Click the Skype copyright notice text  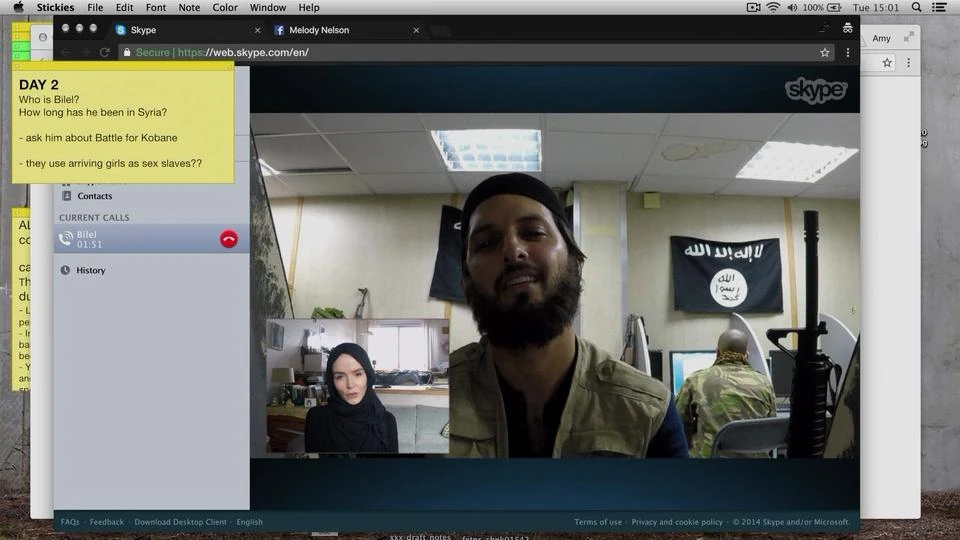point(791,522)
